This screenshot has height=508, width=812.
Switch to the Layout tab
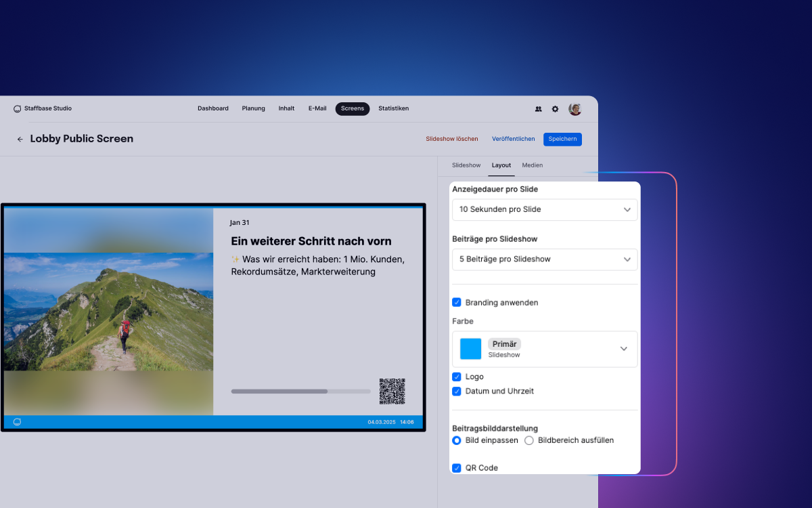click(501, 165)
